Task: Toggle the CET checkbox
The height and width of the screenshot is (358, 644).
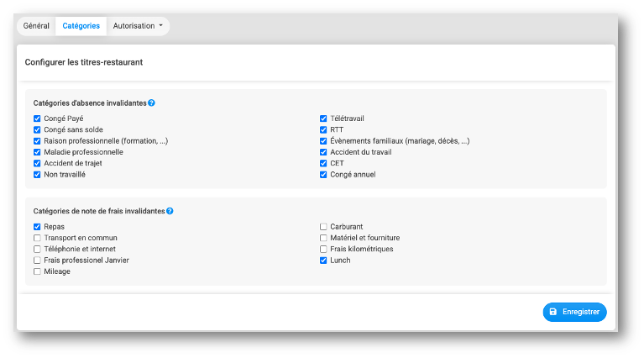Action: tap(323, 163)
